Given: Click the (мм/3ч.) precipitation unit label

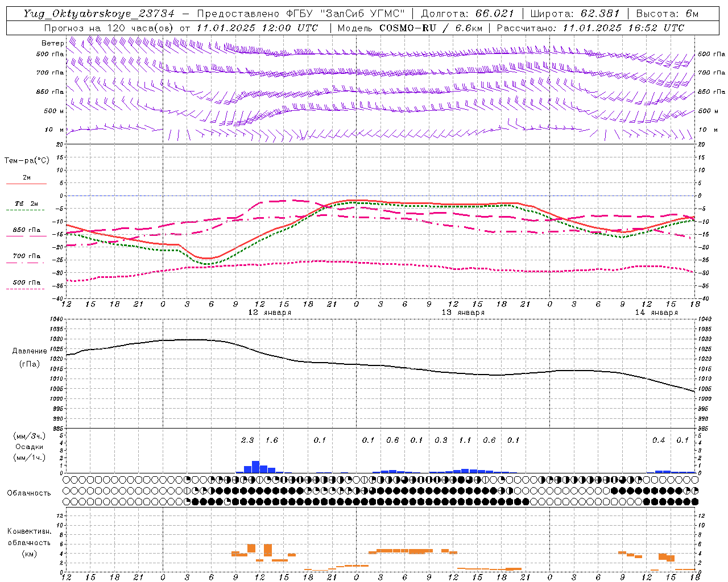Looking at the screenshot, I should [x=30, y=436].
